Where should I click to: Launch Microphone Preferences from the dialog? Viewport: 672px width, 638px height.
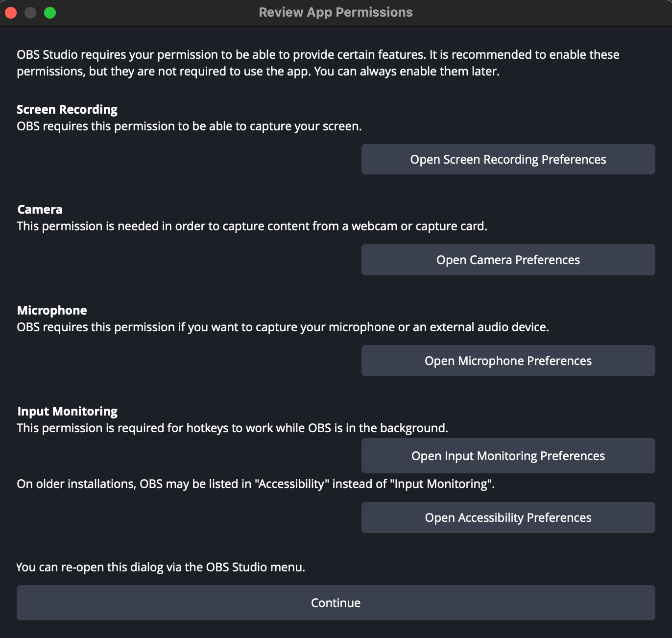[508, 361]
